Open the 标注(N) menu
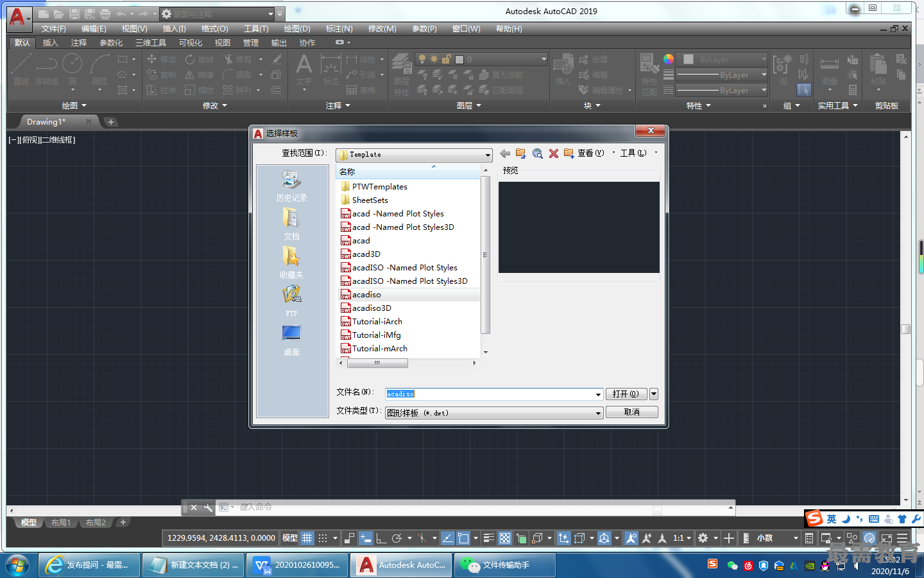Screen dimensions: 924x578 [x=339, y=29]
